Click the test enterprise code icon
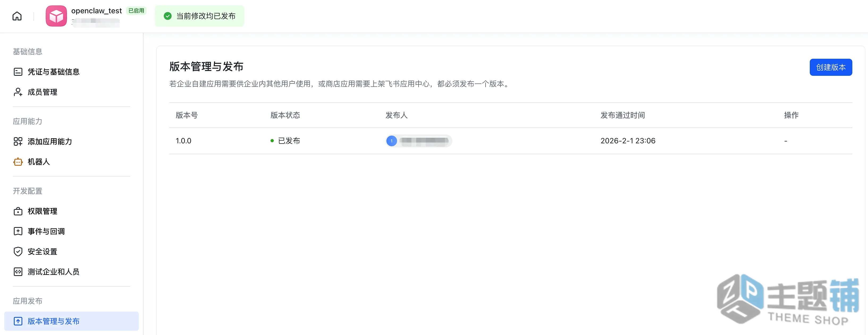Image resolution: width=868 pixels, height=335 pixels. pos(18,272)
